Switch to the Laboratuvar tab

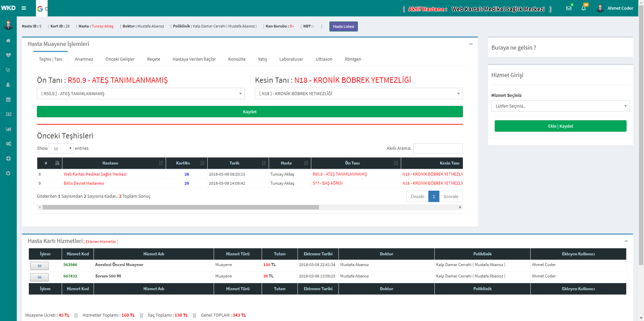coord(291,59)
